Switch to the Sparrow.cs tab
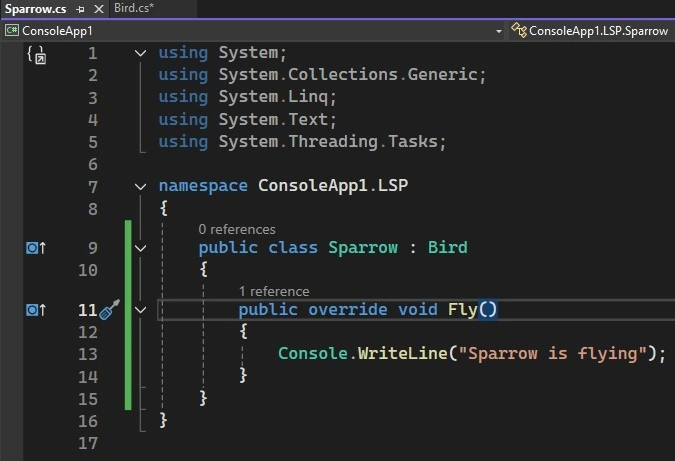 point(35,9)
